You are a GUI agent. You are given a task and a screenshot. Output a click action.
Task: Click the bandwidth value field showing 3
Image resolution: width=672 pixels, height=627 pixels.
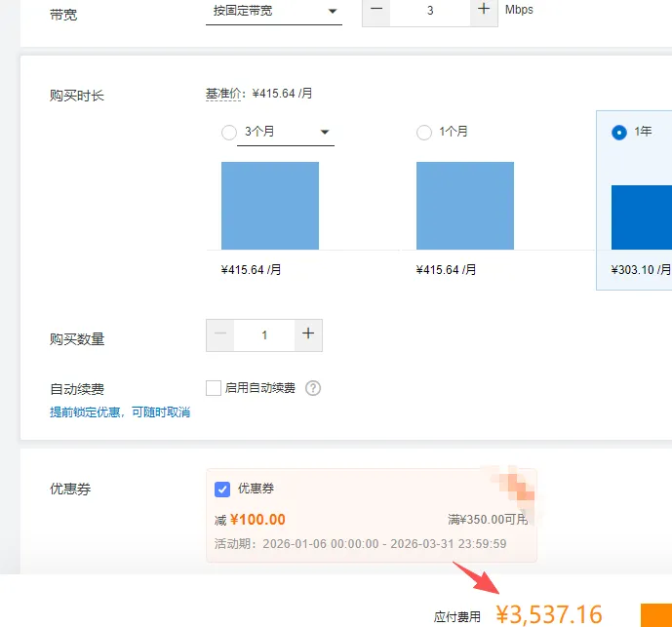coord(430,12)
